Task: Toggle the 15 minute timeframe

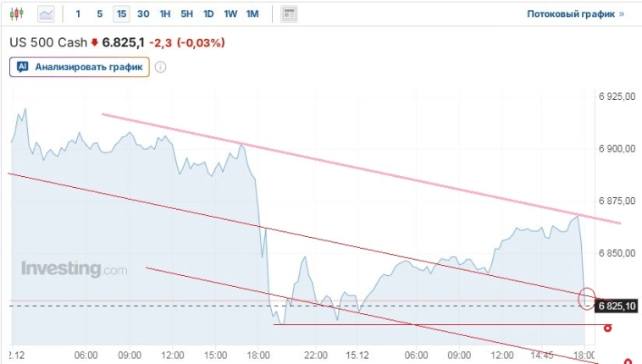Action: coord(122,14)
